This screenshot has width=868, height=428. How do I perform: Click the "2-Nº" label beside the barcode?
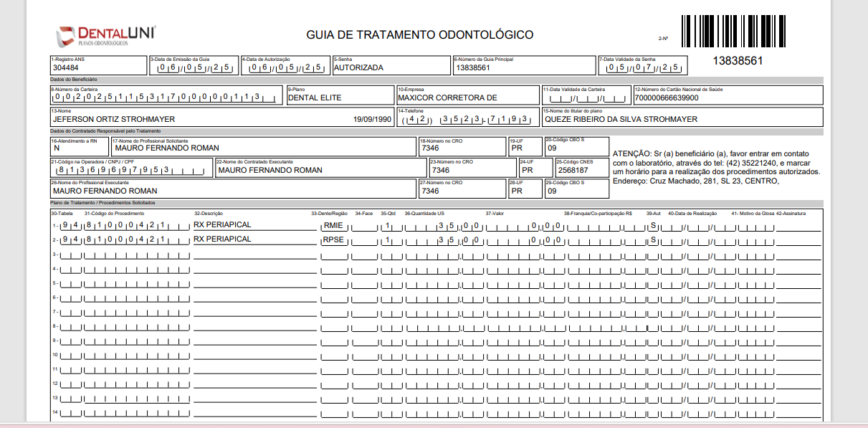click(663, 38)
